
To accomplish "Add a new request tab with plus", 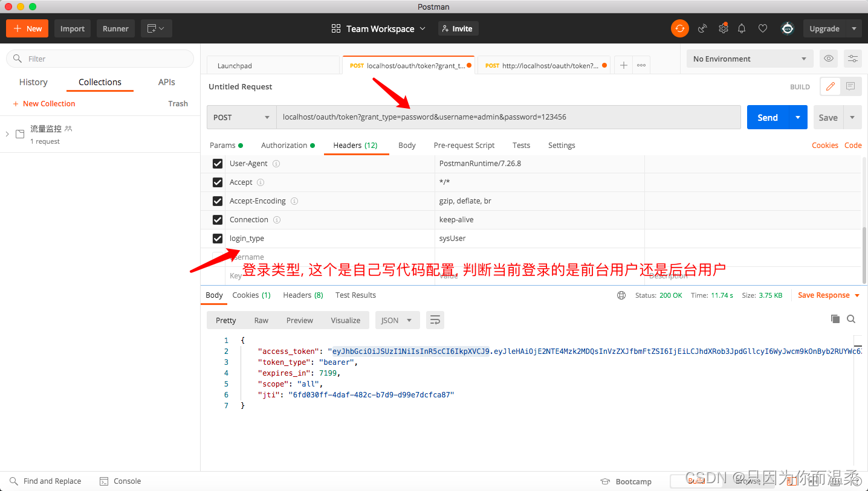I will coord(624,65).
